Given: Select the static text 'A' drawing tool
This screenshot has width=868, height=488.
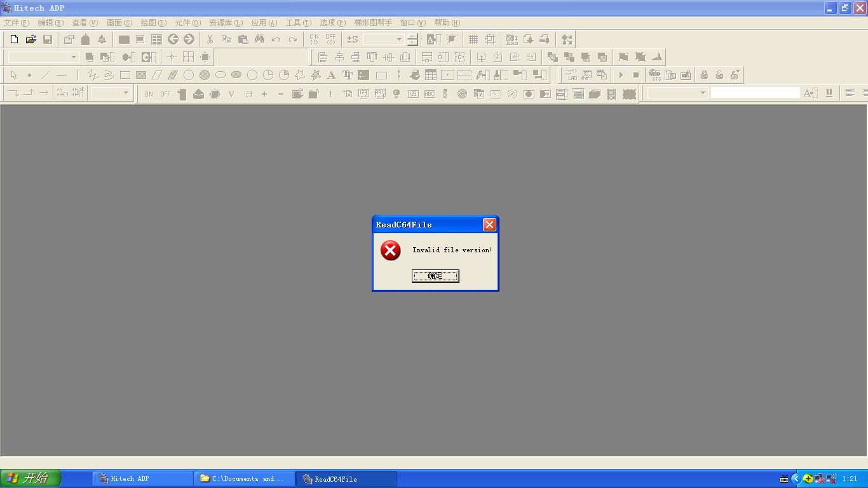Looking at the screenshot, I should pos(331,75).
